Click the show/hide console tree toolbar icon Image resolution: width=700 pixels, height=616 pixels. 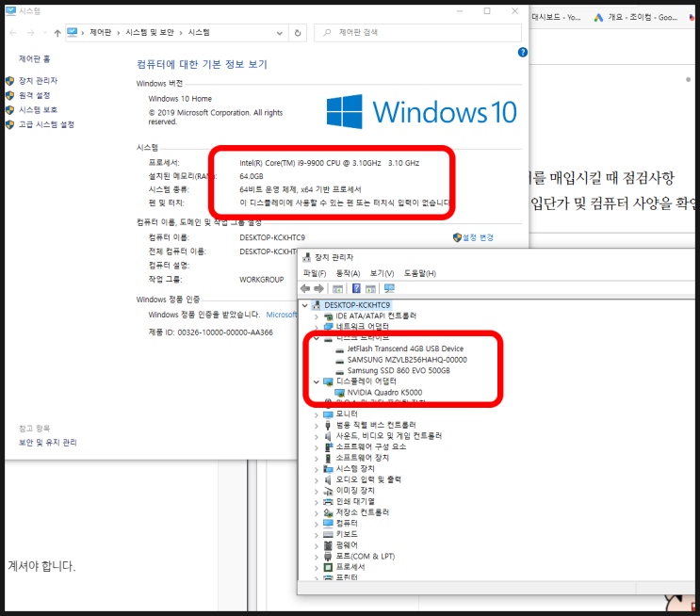[338, 289]
